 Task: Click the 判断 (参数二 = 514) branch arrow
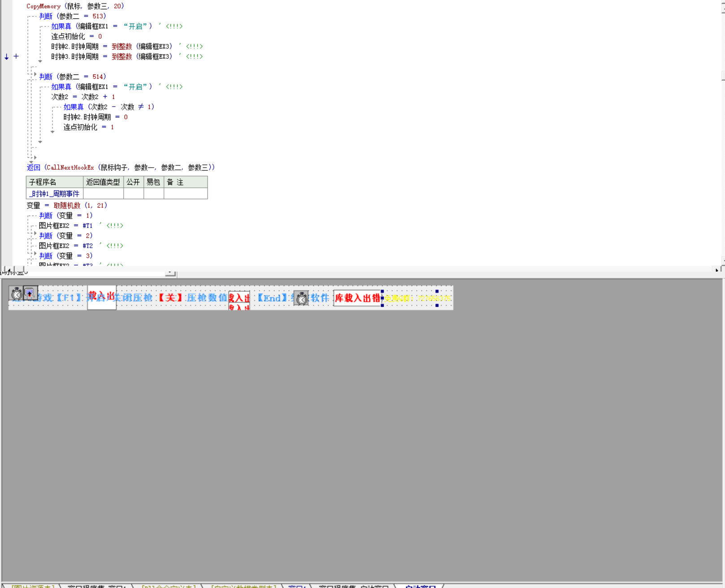click(x=35, y=74)
